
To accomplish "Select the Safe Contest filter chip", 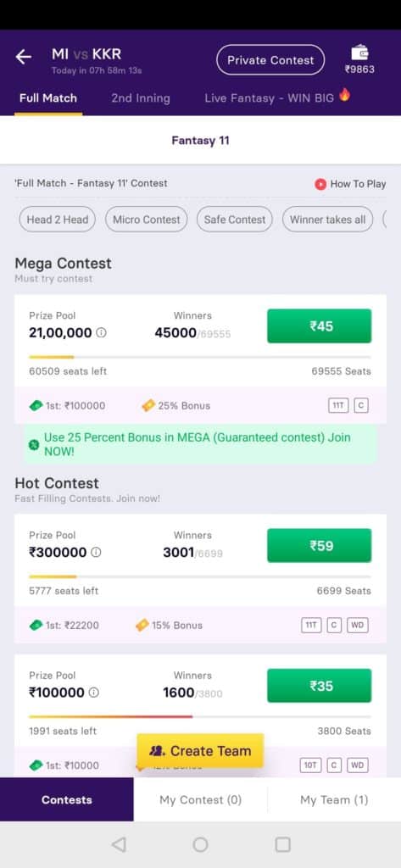I will coord(235,220).
